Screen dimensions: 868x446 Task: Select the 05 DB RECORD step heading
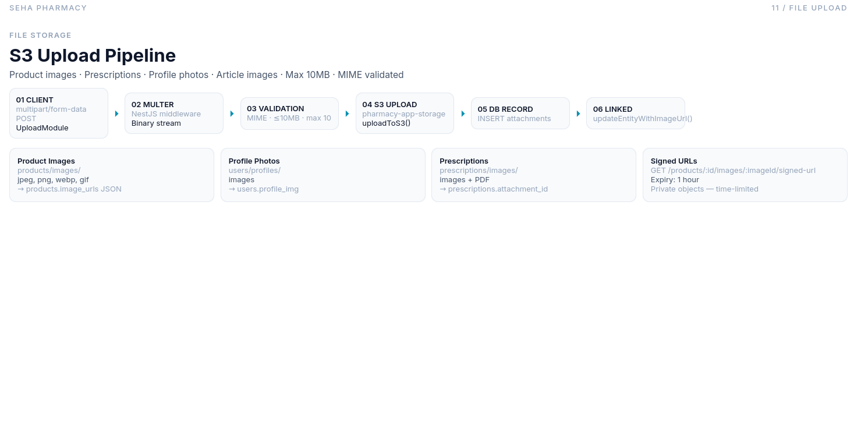tap(505, 109)
